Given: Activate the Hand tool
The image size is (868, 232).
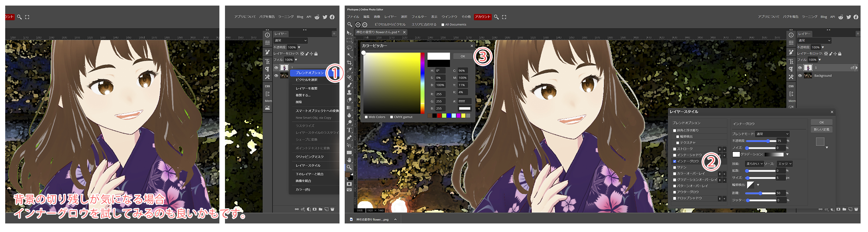Looking at the screenshot, I should coord(349,160).
